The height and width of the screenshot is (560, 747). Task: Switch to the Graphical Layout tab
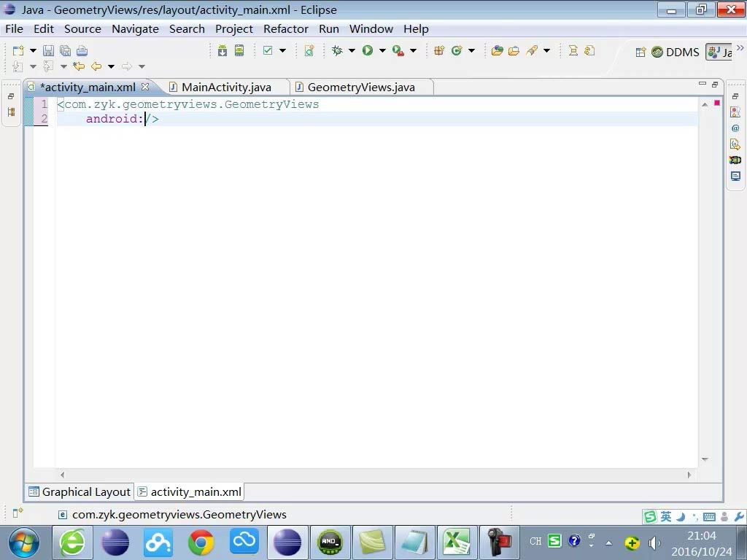click(80, 492)
